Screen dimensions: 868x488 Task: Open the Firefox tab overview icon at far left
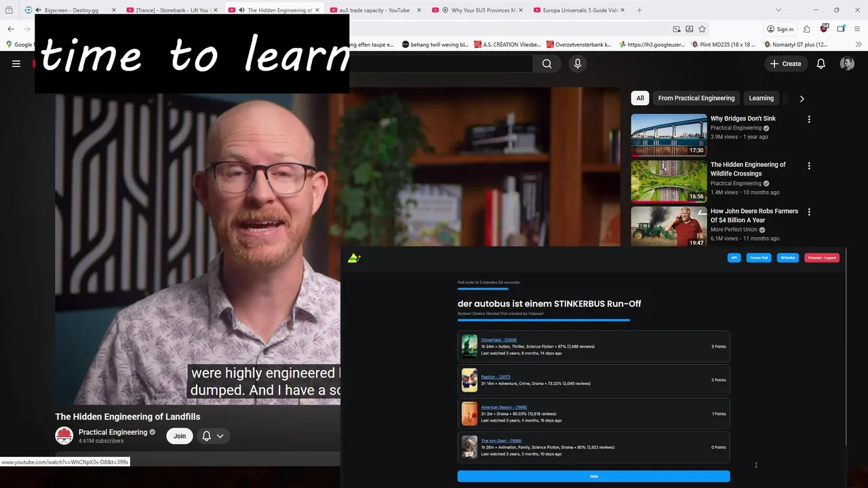[9, 10]
